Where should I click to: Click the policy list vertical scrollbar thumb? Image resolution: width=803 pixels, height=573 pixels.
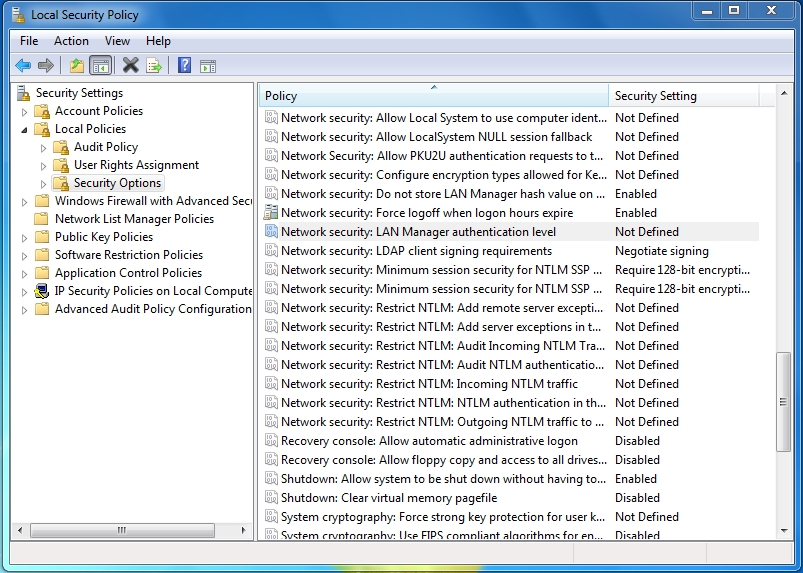(783, 398)
